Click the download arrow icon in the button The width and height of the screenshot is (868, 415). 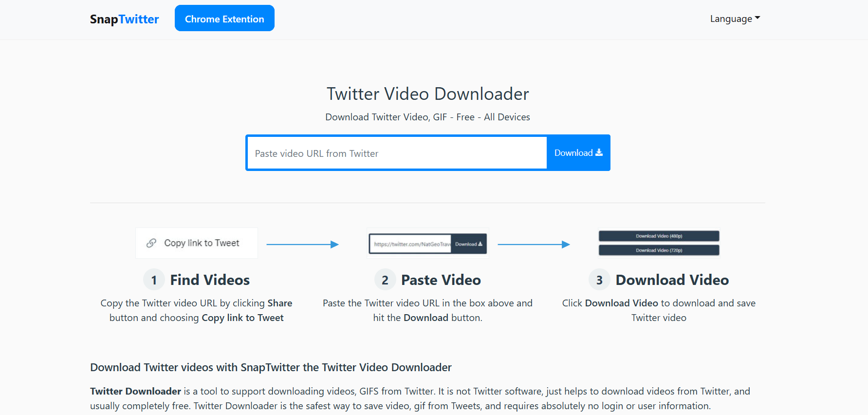(x=599, y=152)
